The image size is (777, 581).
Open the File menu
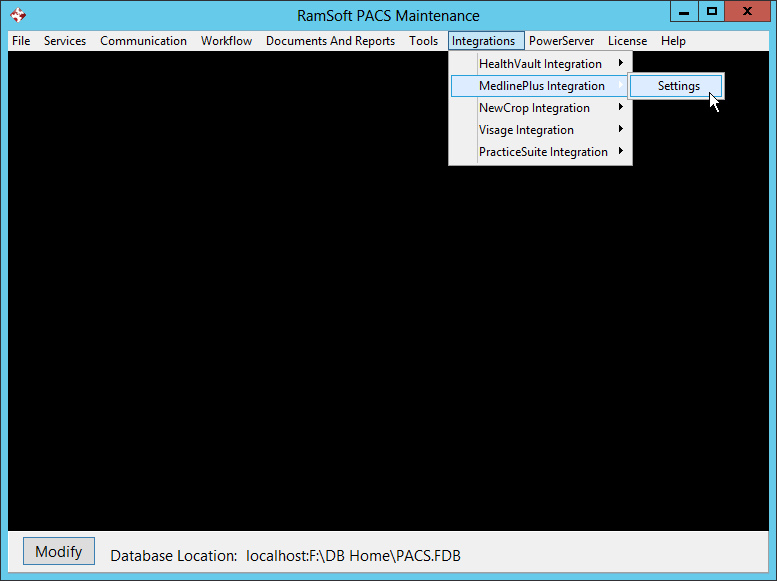click(21, 41)
